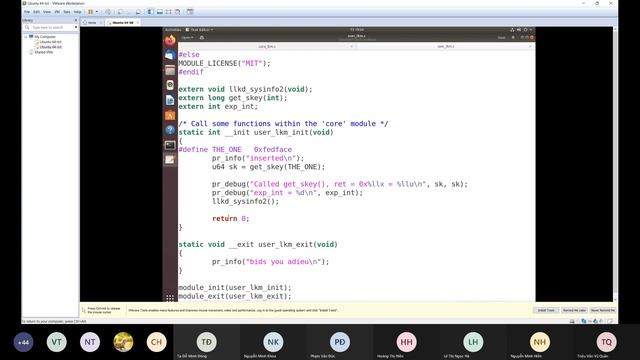The height and width of the screenshot is (360, 640).
Task: Switch to core_lkm.c editor tab
Action: coord(267,47)
